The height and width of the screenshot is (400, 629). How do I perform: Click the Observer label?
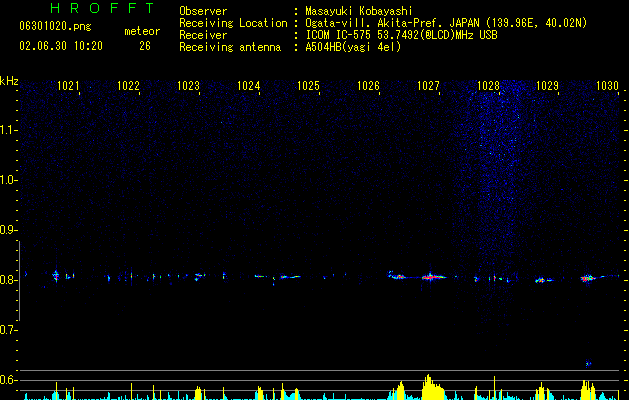pyautogui.click(x=203, y=11)
